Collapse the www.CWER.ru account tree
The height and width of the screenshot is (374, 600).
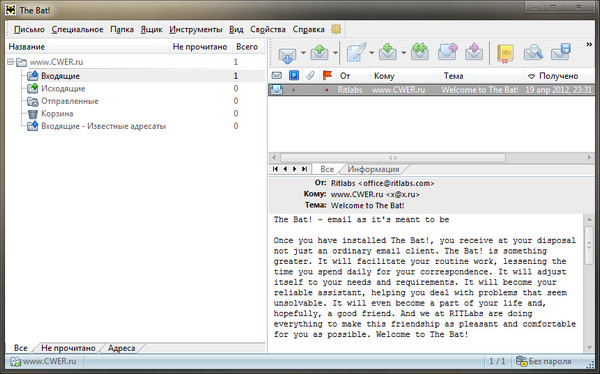pos(10,62)
